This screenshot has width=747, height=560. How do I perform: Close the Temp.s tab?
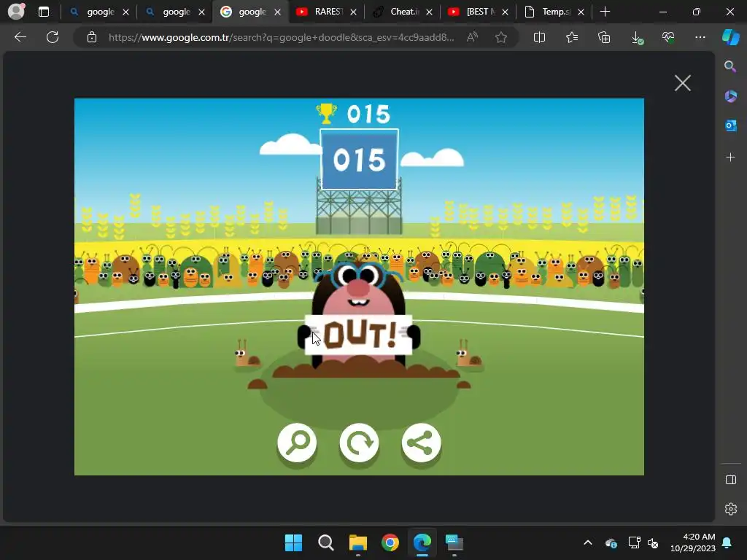[x=581, y=12]
